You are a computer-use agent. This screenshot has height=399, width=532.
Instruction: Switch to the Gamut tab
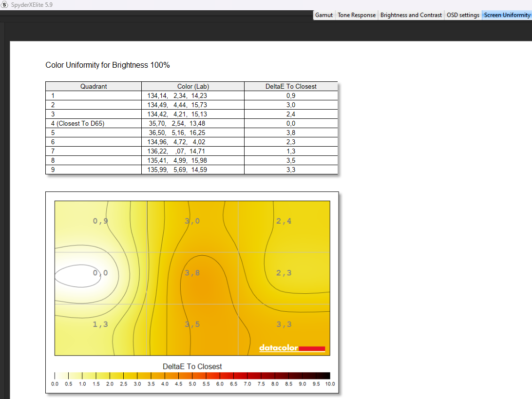coord(324,15)
